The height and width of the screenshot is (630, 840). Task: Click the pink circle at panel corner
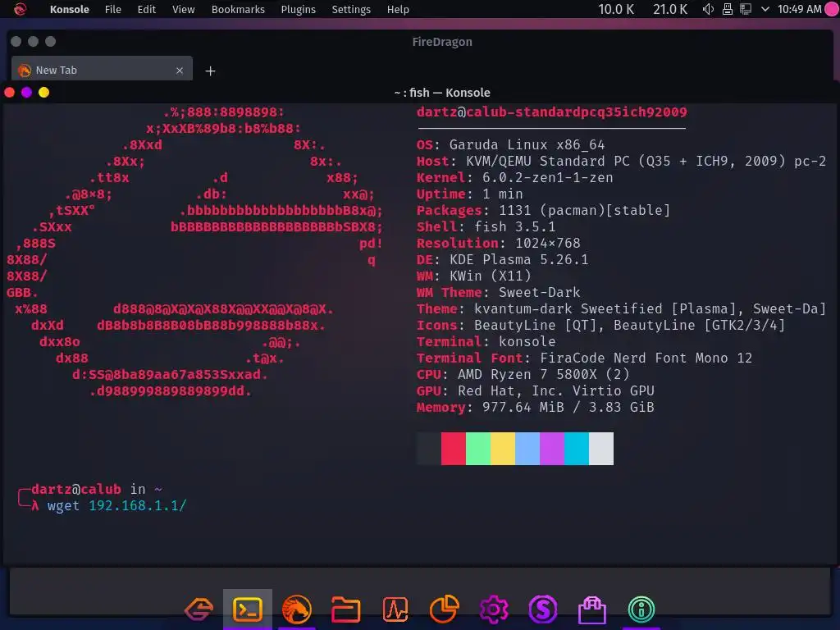click(x=832, y=9)
